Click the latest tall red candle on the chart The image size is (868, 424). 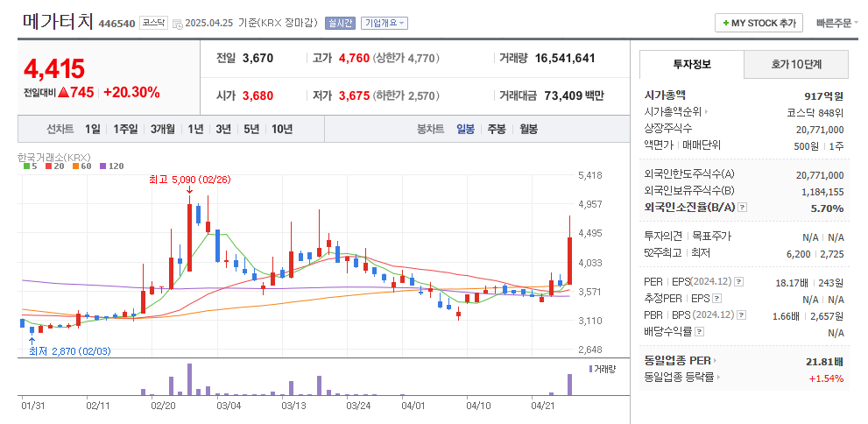pyautogui.click(x=569, y=261)
